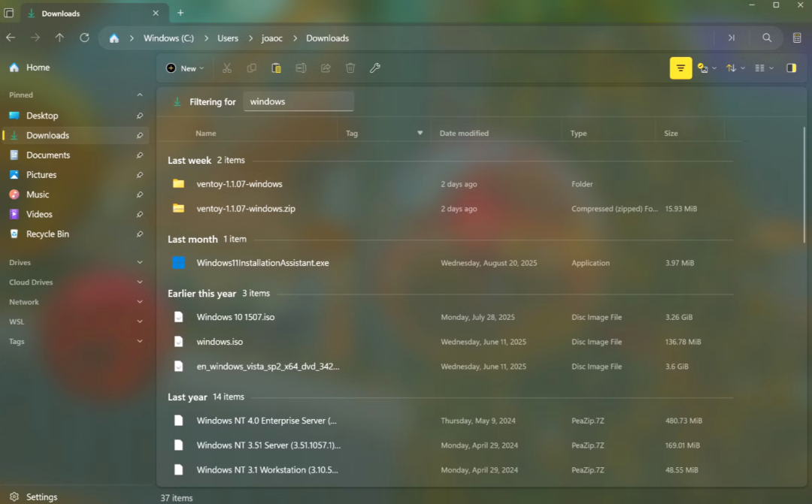Sort by Name column header
The image size is (812, 504).
205,133
